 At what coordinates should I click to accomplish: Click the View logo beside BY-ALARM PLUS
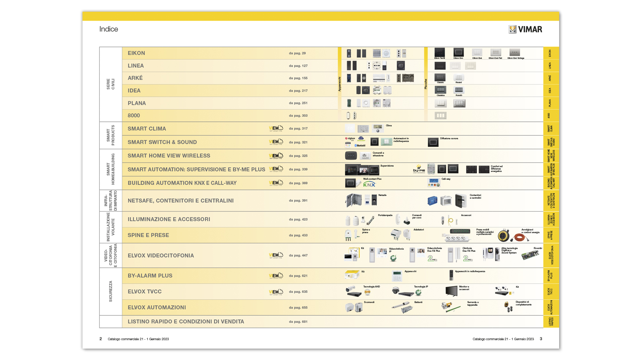point(276,276)
